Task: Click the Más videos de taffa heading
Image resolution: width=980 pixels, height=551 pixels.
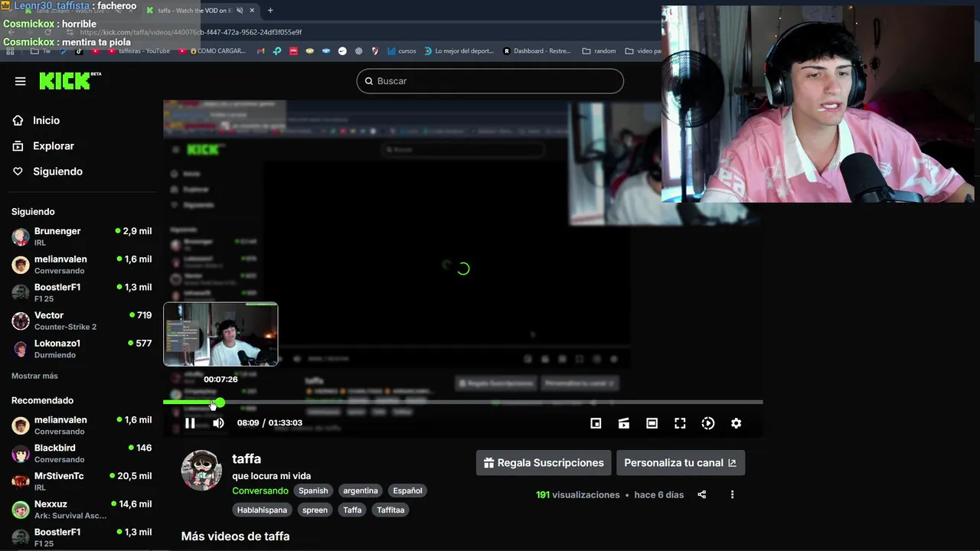Action: pyautogui.click(x=235, y=536)
